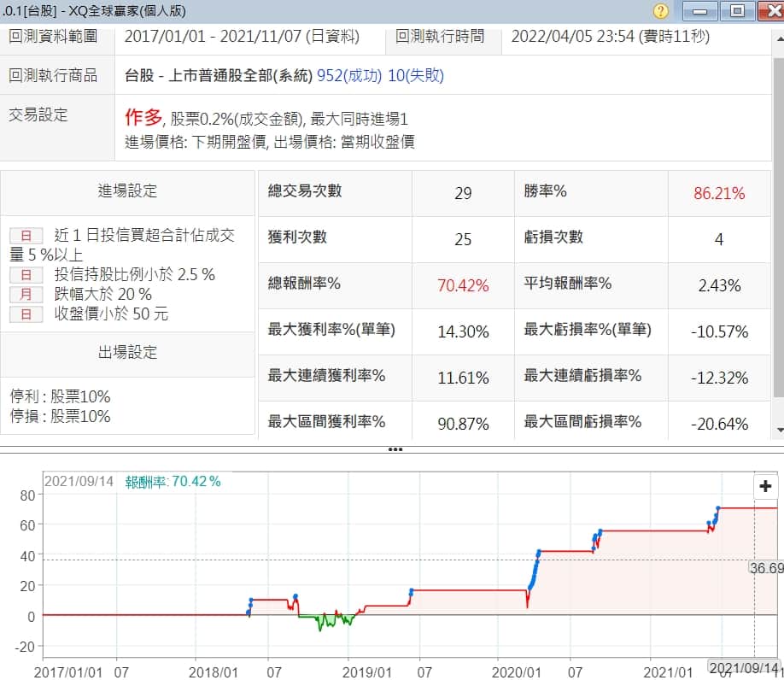Click the 勝率 86.21% value cell
The height and width of the screenshot is (680, 784).
click(718, 193)
